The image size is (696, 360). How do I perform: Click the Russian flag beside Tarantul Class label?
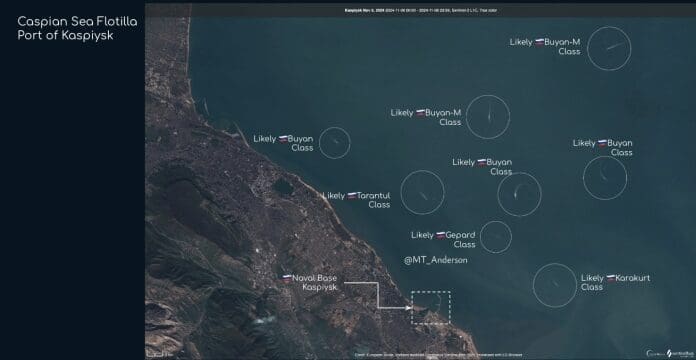(352, 196)
